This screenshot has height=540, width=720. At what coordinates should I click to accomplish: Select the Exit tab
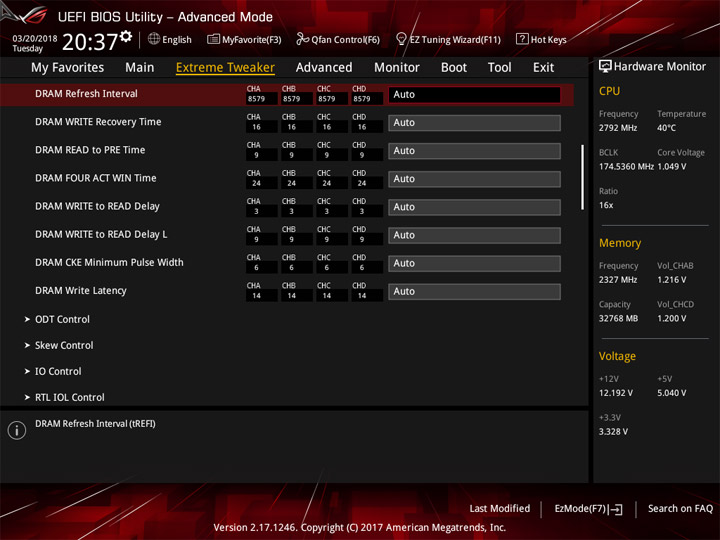tap(543, 68)
